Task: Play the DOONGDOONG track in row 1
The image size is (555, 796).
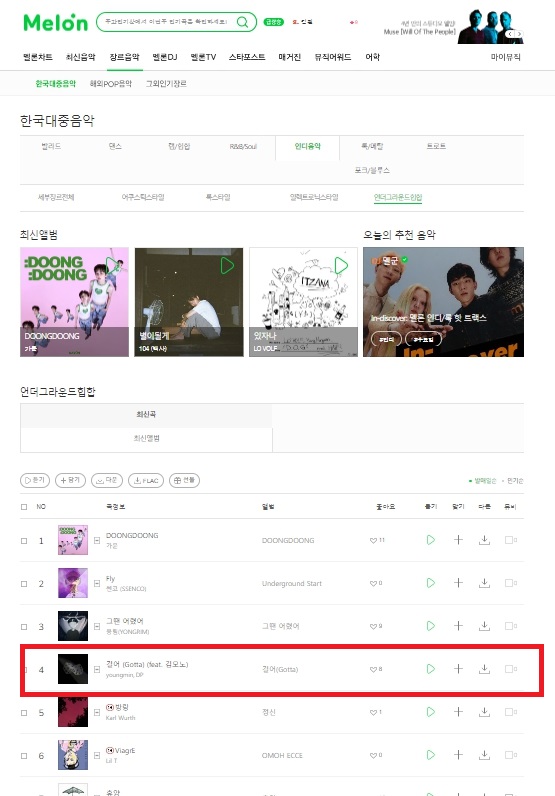Action: (431, 540)
